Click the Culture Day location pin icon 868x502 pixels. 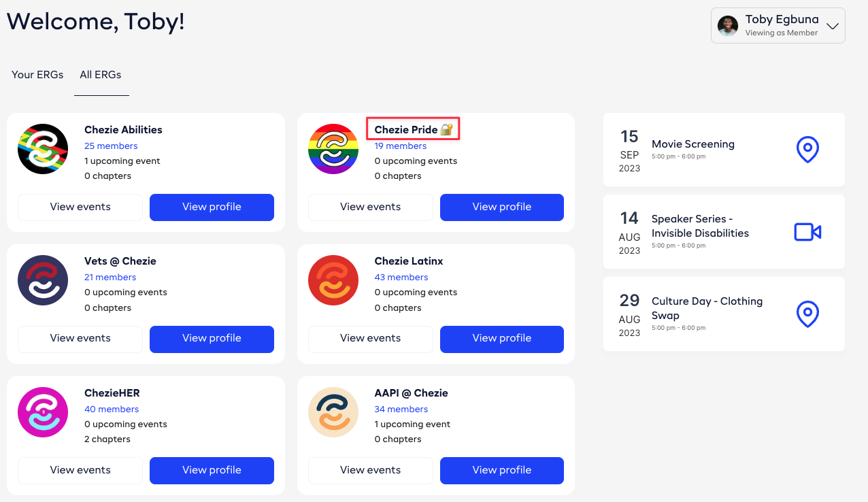[x=807, y=314]
